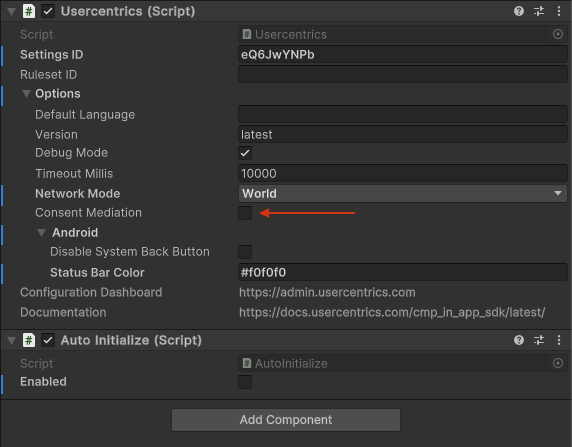This screenshot has height=447, width=572.
Task: Check Disable System Back Button
Action: pos(245,252)
